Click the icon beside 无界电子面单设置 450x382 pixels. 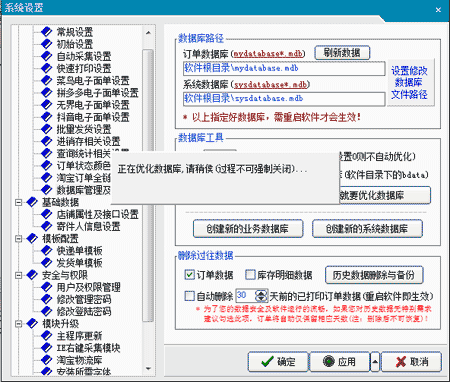pos(47,105)
